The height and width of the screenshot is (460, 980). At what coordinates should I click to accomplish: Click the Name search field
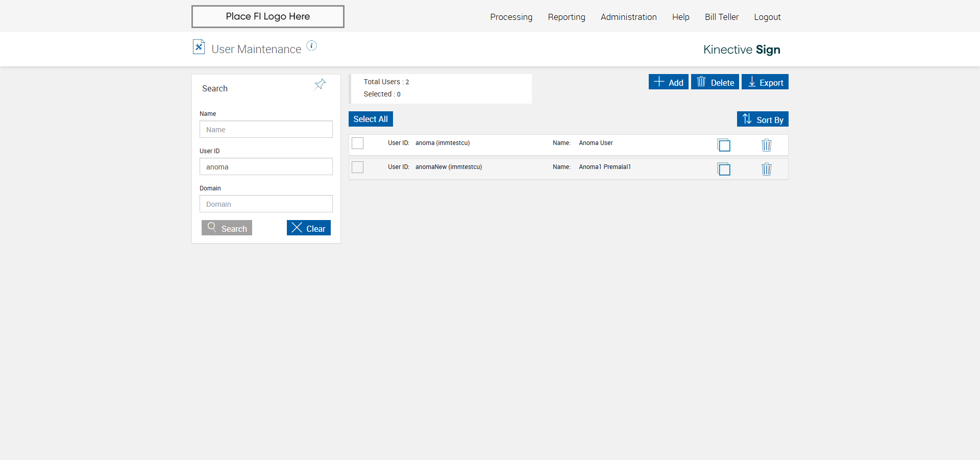click(266, 130)
